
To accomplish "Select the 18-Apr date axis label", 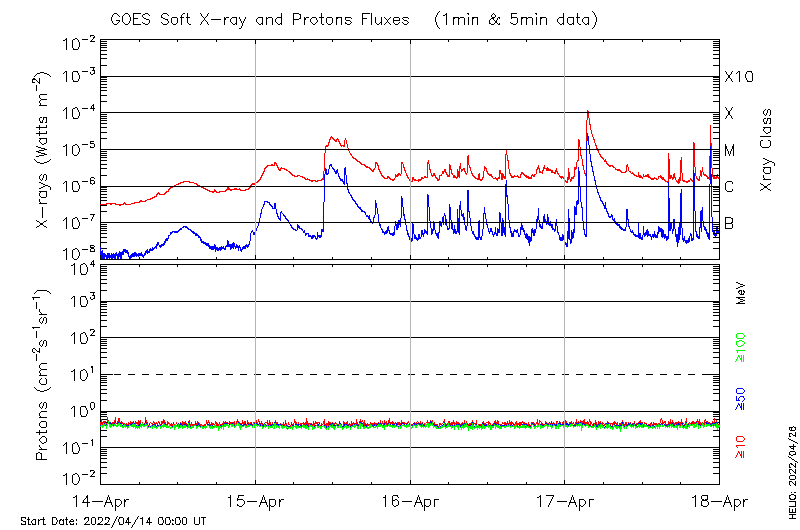I will tap(719, 499).
